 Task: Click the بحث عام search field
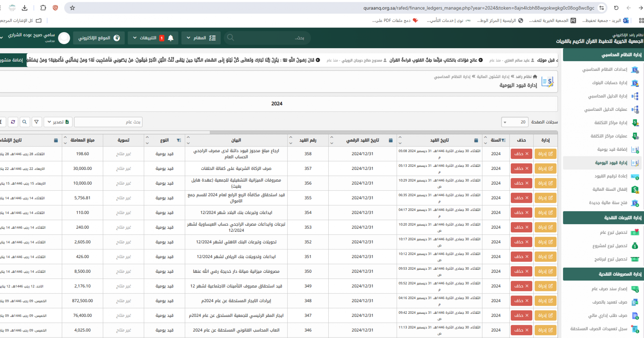108,122
